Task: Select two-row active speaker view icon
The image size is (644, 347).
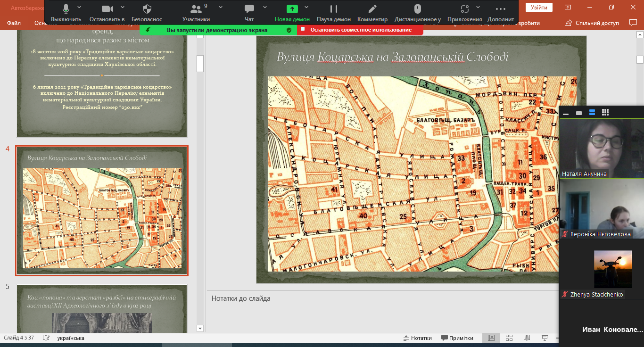Action: 592,113
